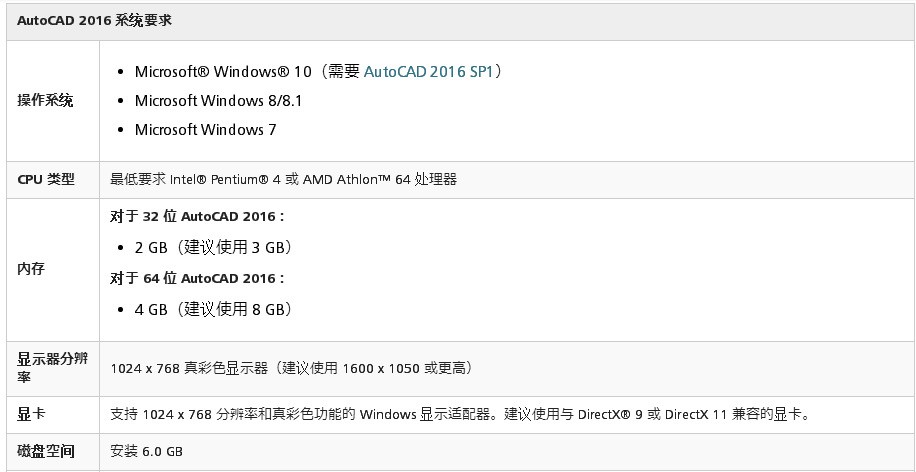Click the 1024 x 768 真彩色显示器 text
The image size is (916, 472).
(x=189, y=368)
